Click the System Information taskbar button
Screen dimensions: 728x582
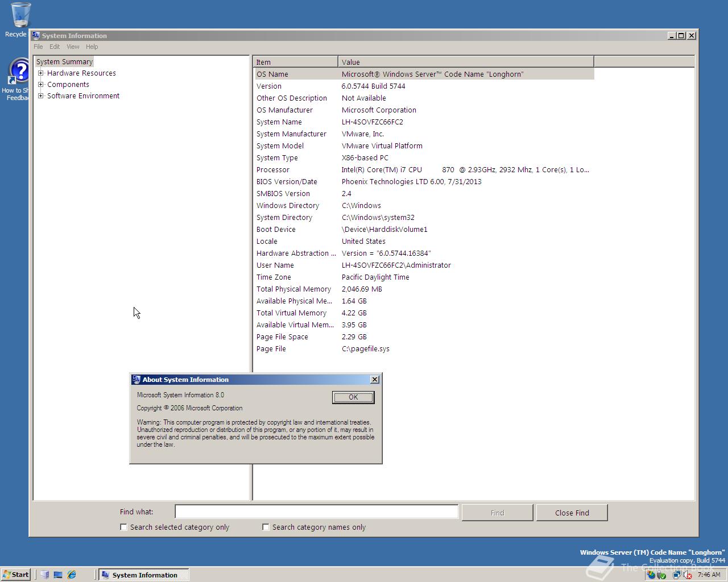(143, 575)
